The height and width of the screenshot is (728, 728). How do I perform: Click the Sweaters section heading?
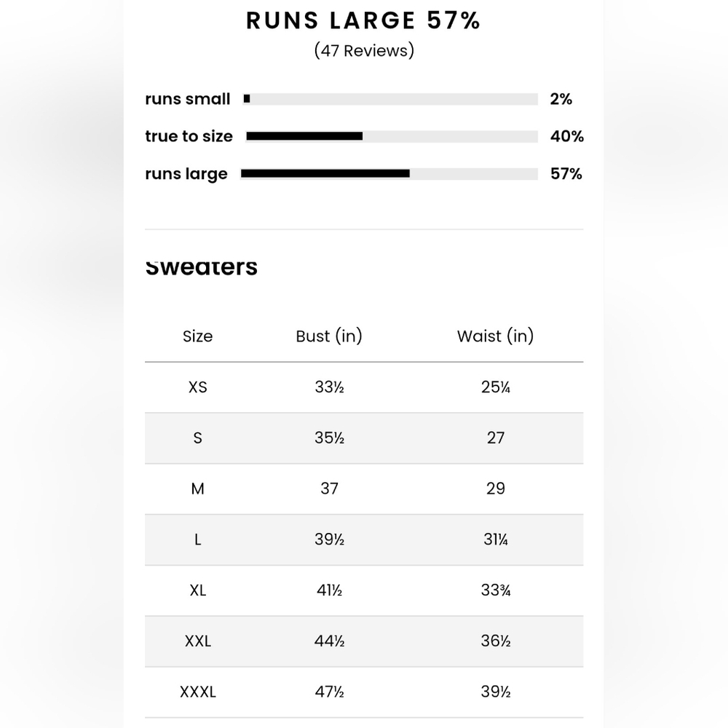point(201,267)
